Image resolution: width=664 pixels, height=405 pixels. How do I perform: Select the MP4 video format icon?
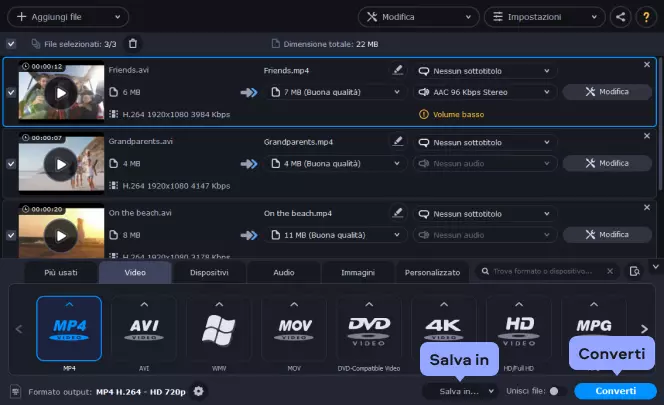69,329
